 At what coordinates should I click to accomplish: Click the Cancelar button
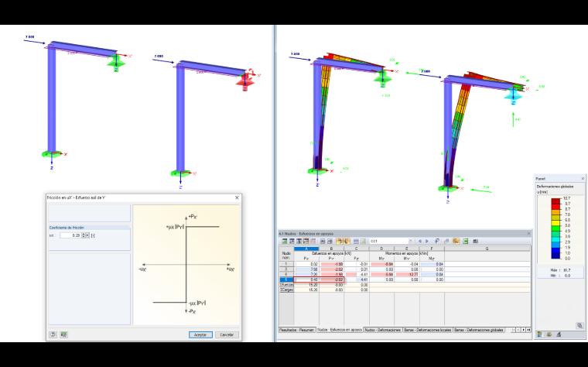(x=227, y=334)
